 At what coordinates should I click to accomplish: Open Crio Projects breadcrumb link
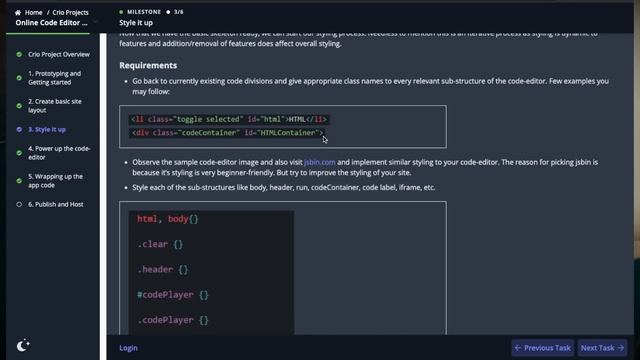(70, 12)
